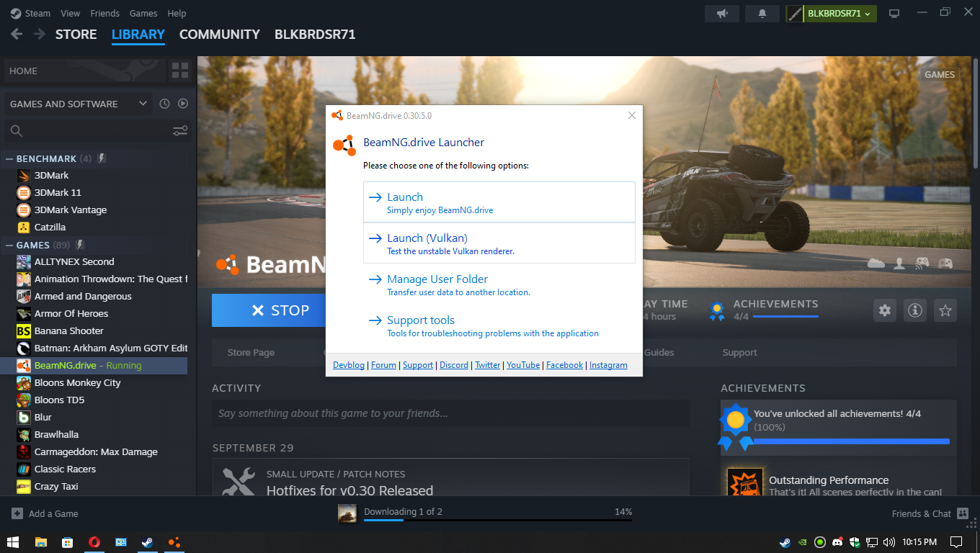Go back with the left arrow

click(17, 34)
